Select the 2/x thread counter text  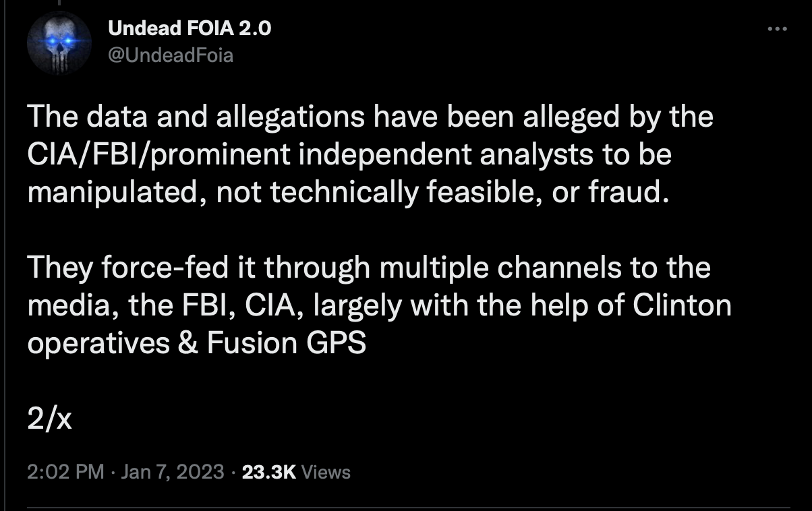(50, 420)
